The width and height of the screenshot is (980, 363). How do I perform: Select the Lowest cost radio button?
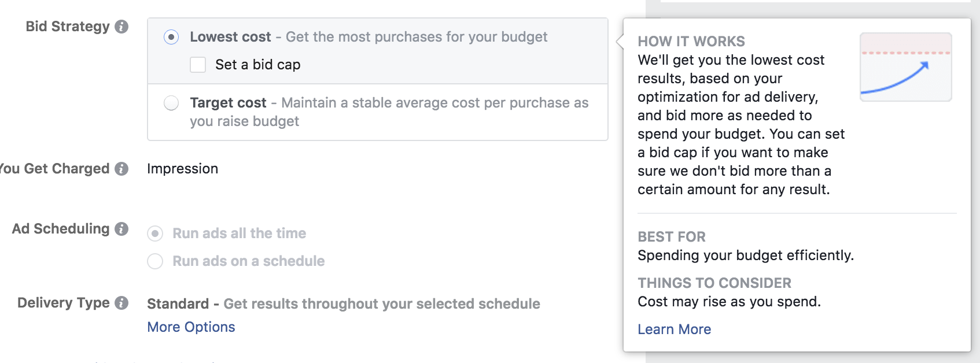point(171,37)
